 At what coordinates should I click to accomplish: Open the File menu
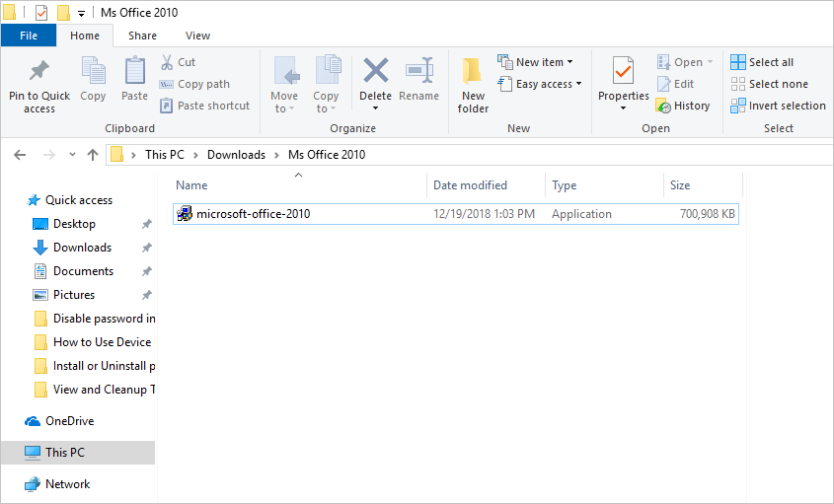point(29,36)
